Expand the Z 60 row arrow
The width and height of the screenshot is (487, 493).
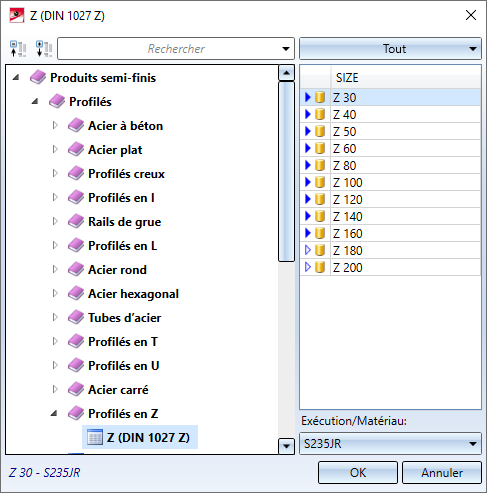pyautogui.click(x=308, y=148)
